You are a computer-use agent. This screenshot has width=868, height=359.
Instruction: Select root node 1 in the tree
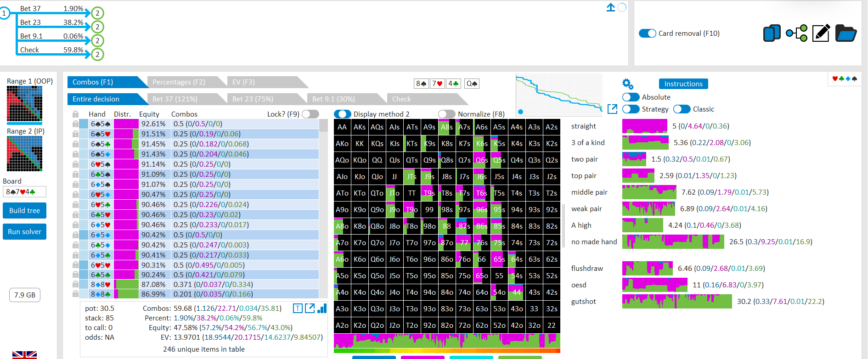(4, 13)
